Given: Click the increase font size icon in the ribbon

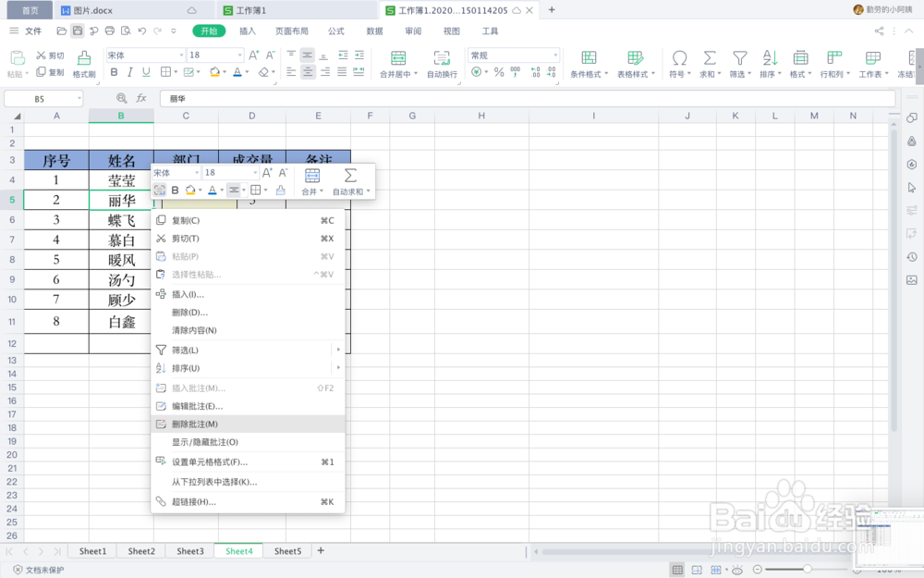Looking at the screenshot, I should coord(253,55).
